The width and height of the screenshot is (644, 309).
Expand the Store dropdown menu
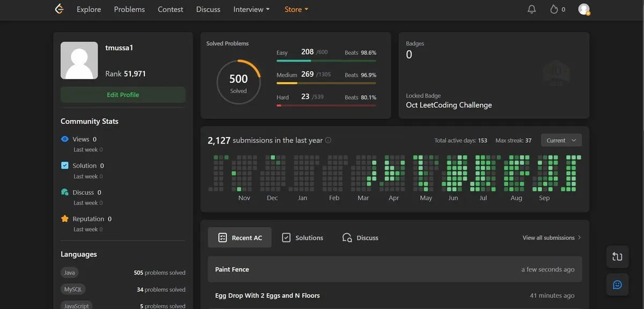point(296,9)
